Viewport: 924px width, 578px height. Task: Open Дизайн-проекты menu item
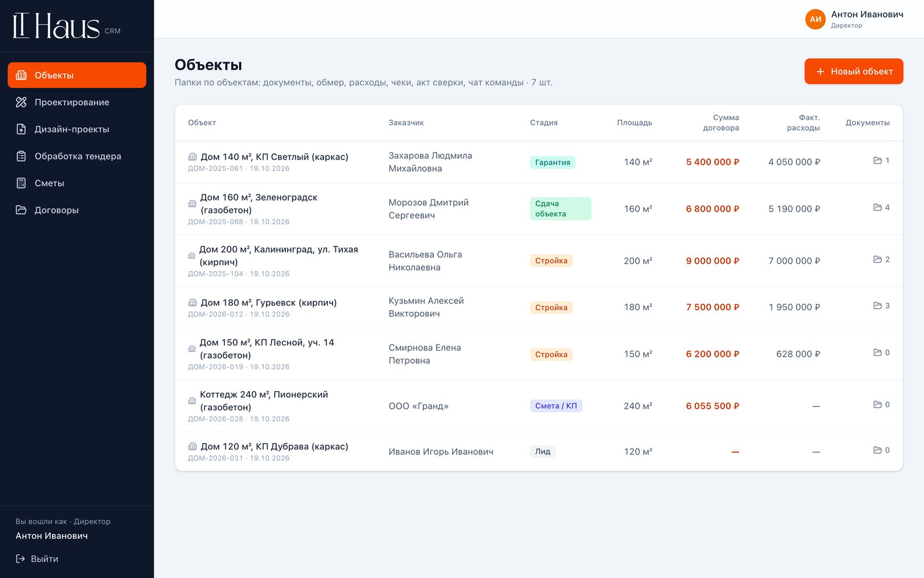pyautogui.click(x=77, y=129)
